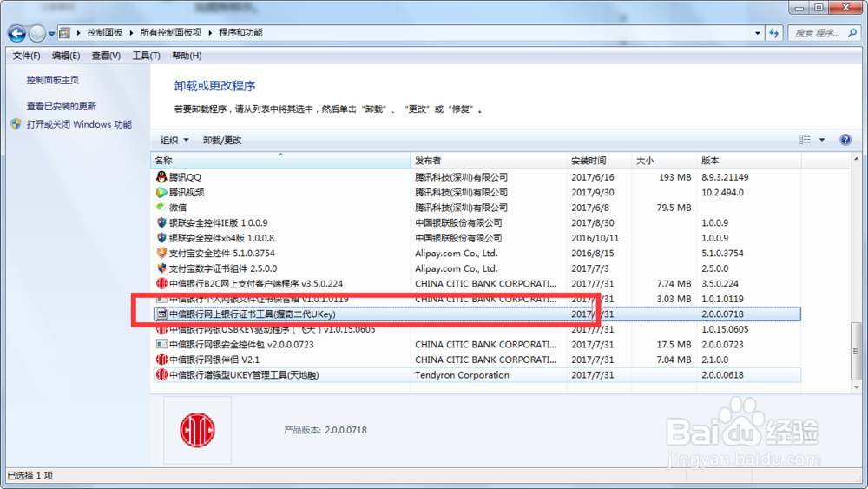
Task: Select 支付宝安全控件 5.1.0.3754 row
Action: pos(477,253)
